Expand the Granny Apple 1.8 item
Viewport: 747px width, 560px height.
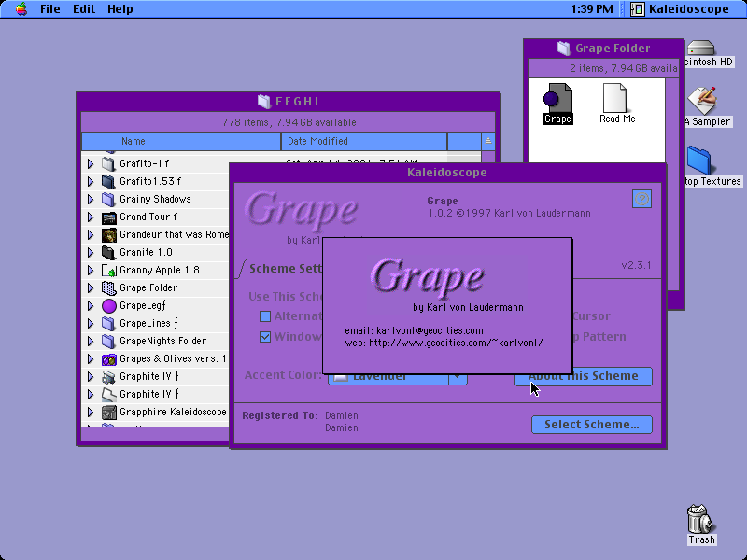coord(91,270)
